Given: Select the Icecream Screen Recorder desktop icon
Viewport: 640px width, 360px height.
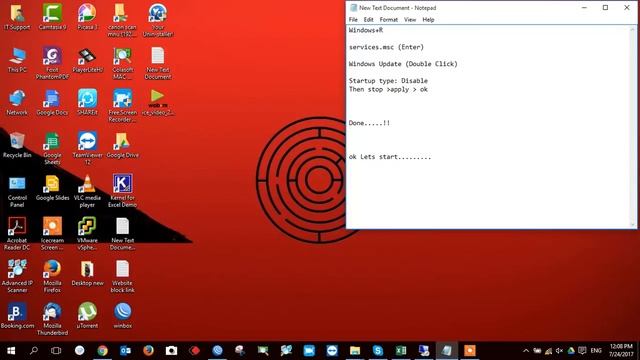Looking at the screenshot, I should 52,234.
